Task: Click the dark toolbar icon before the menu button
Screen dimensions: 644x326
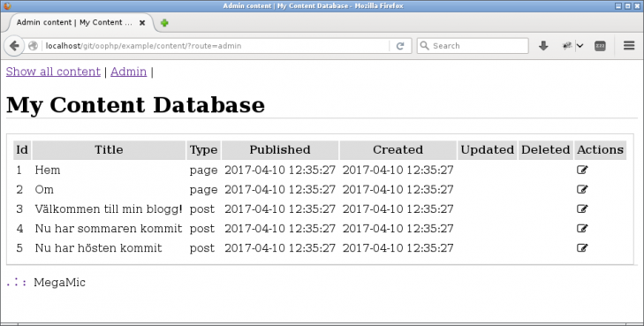Action: pyautogui.click(x=600, y=46)
